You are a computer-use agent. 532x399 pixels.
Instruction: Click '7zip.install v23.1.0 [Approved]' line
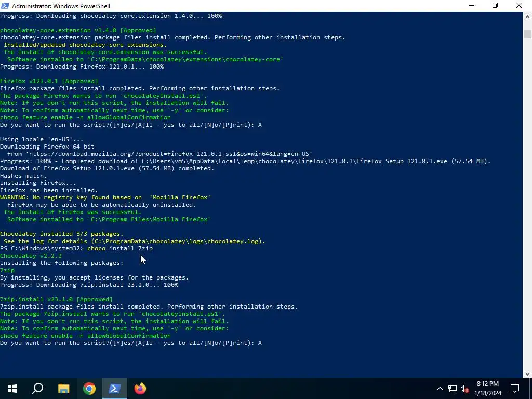click(56, 299)
